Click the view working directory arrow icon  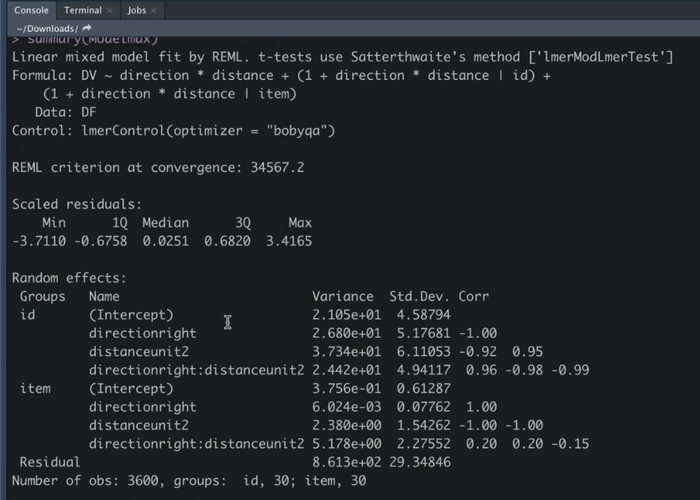87,28
